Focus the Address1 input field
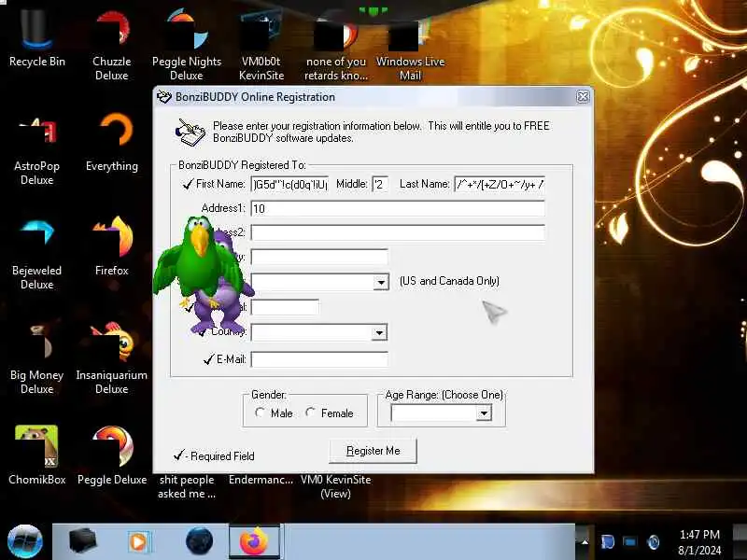This screenshot has width=747, height=560. 398,208
